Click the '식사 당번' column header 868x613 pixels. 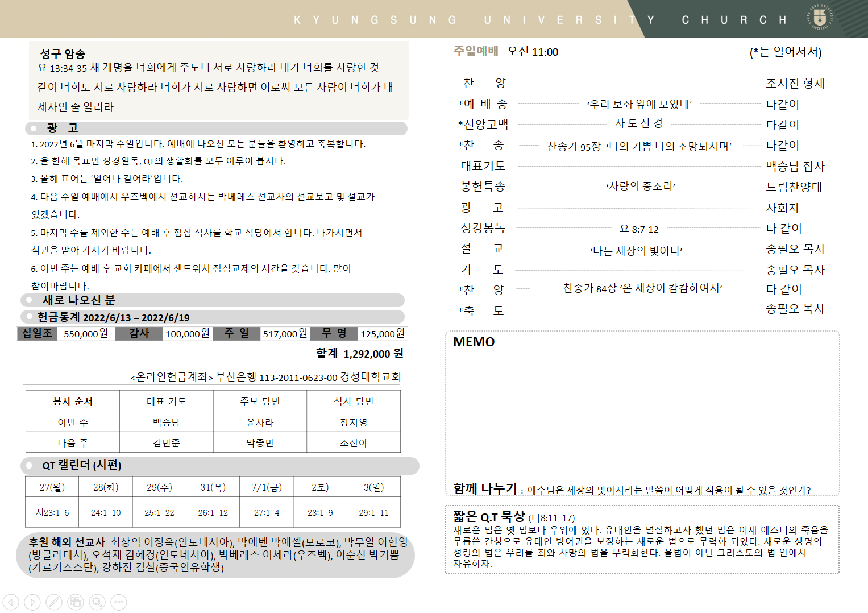click(x=354, y=401)
